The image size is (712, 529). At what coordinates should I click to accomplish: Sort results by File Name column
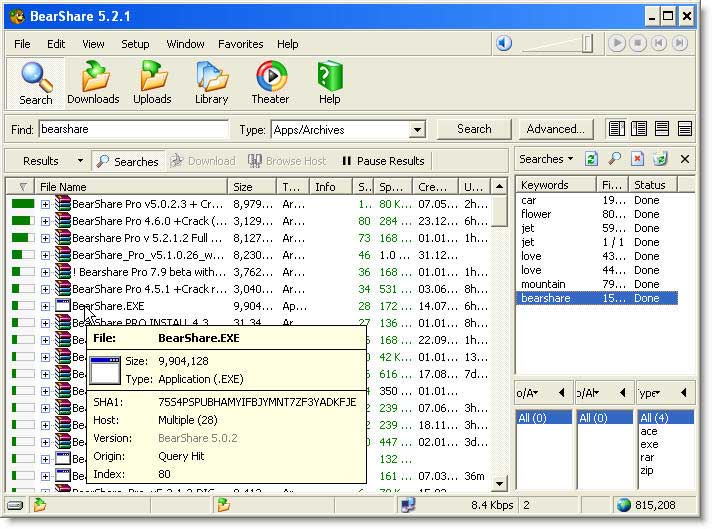coord(131,187)
